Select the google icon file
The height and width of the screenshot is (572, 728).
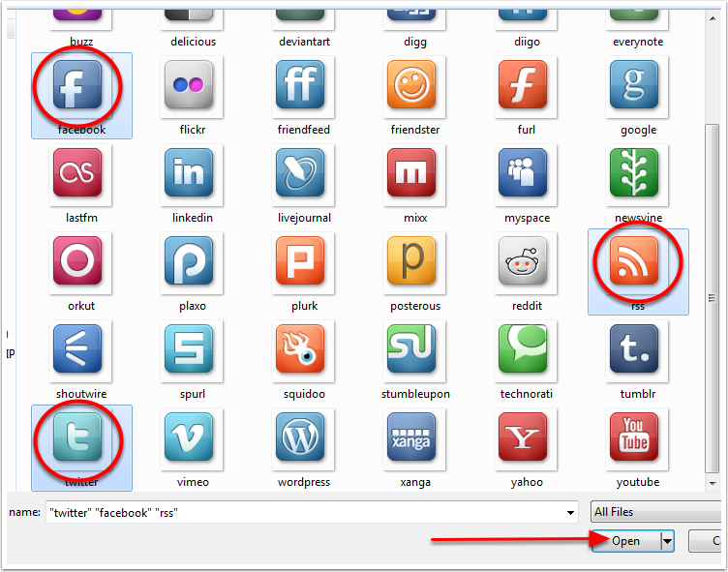pos(635,84)
